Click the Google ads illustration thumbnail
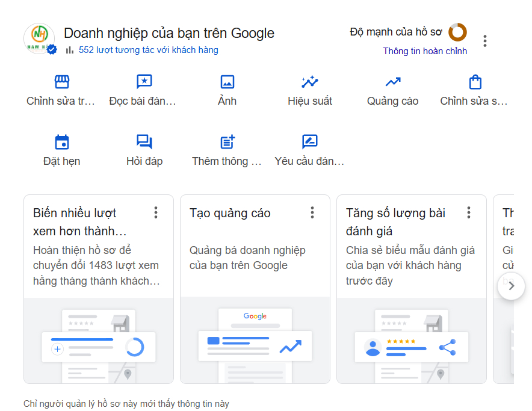This screenshot has width=532, height=411. tap(255, 341)
